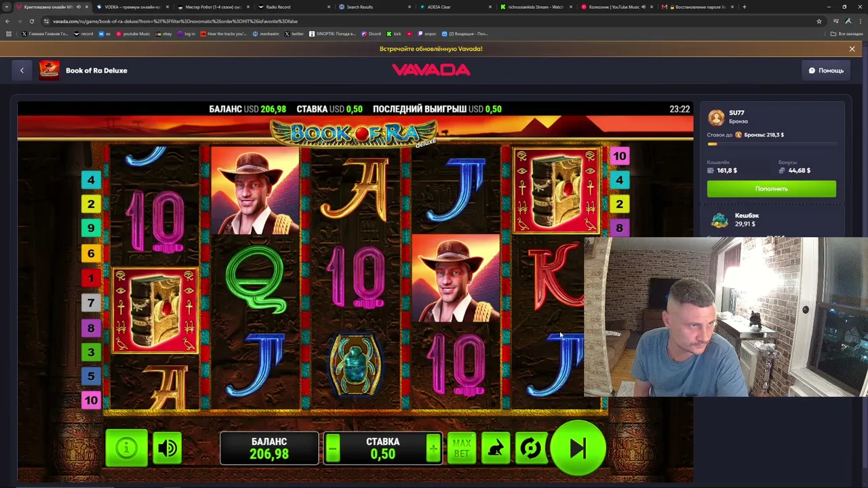Select payline 4 on the left side
Screen dimensions: 868x488
coord(91,180)
